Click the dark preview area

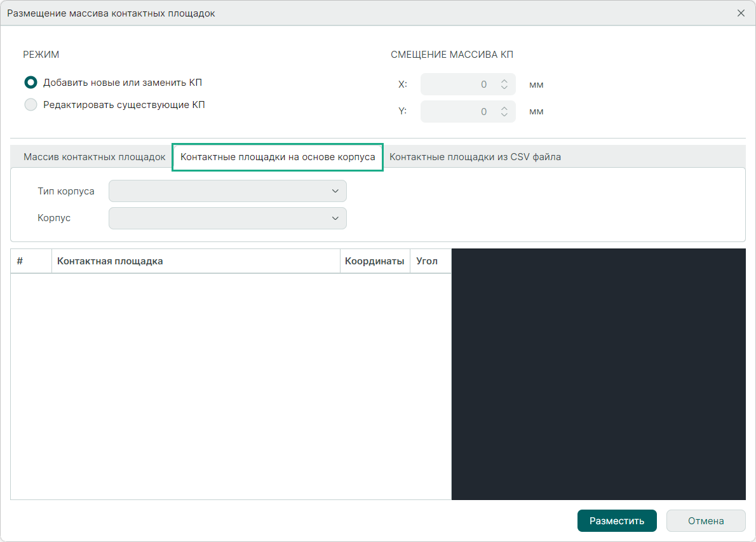598,374
